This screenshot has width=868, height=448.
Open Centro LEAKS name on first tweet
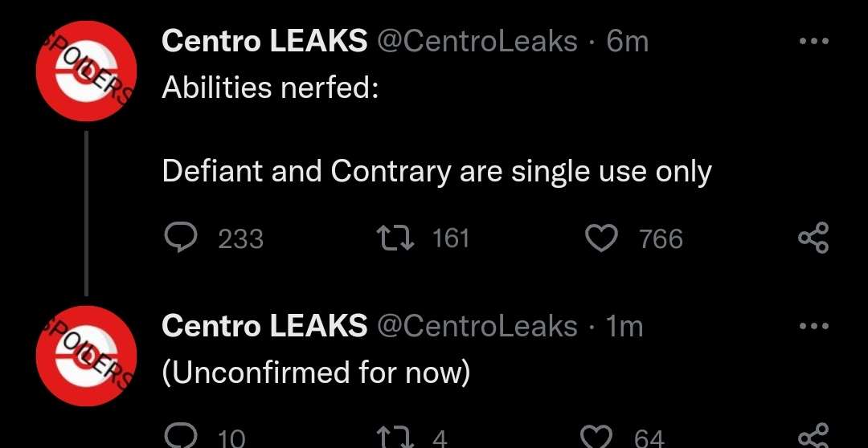(264, 41)
